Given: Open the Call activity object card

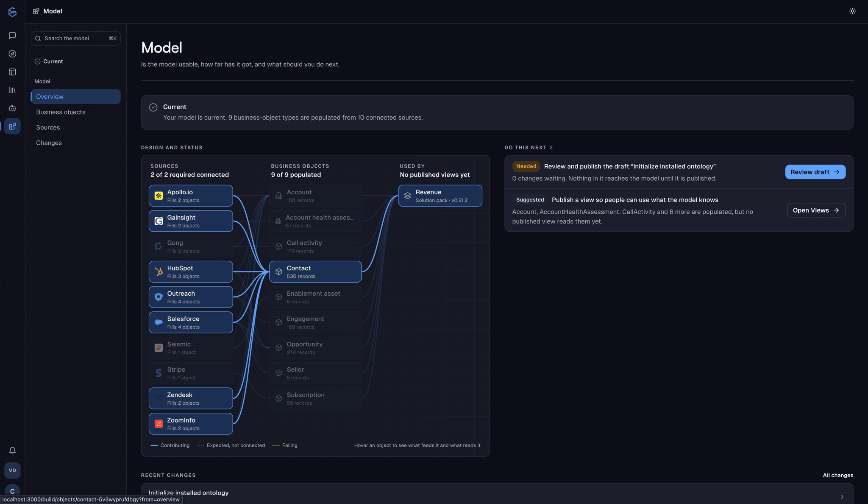Looking at the screenshot, I should click(315, 246).
